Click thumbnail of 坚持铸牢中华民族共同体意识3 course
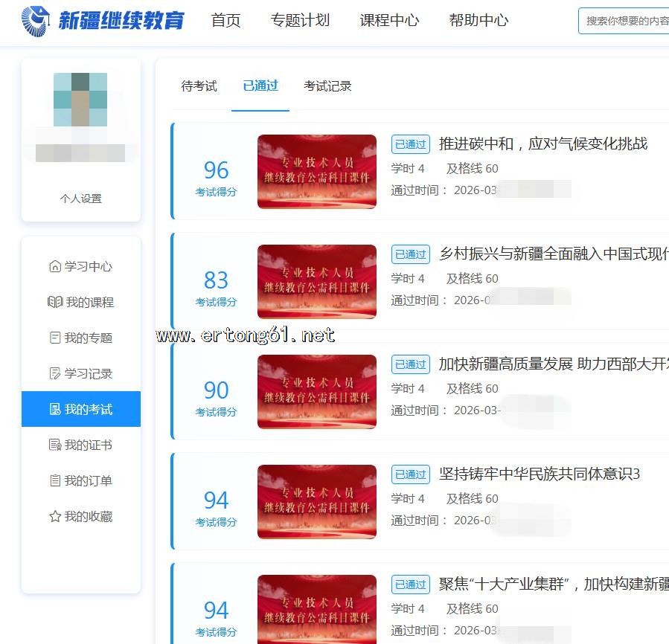The width and height of the screenshot is (669, 644). point(316,501)
